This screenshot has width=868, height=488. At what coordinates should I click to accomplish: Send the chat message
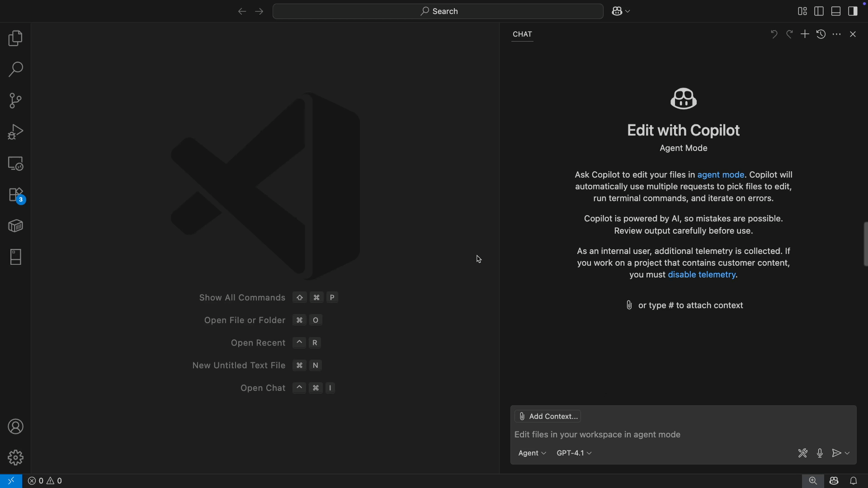837,453
